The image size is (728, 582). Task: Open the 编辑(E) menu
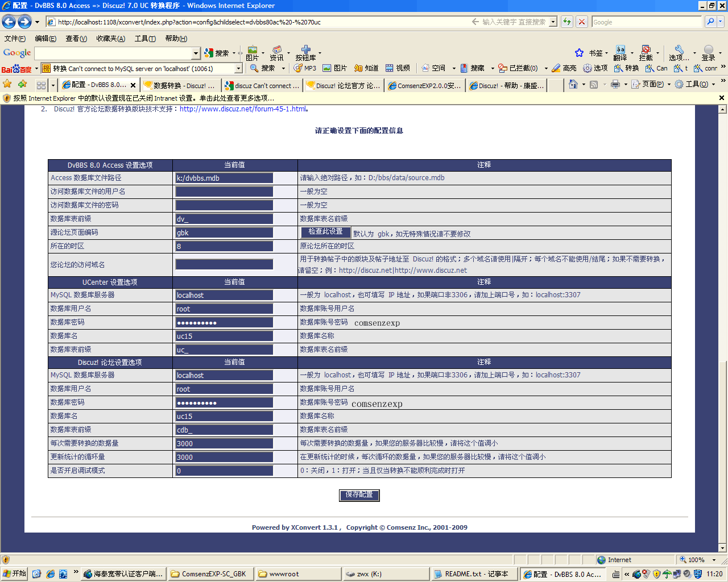click(x=45, y=39)
